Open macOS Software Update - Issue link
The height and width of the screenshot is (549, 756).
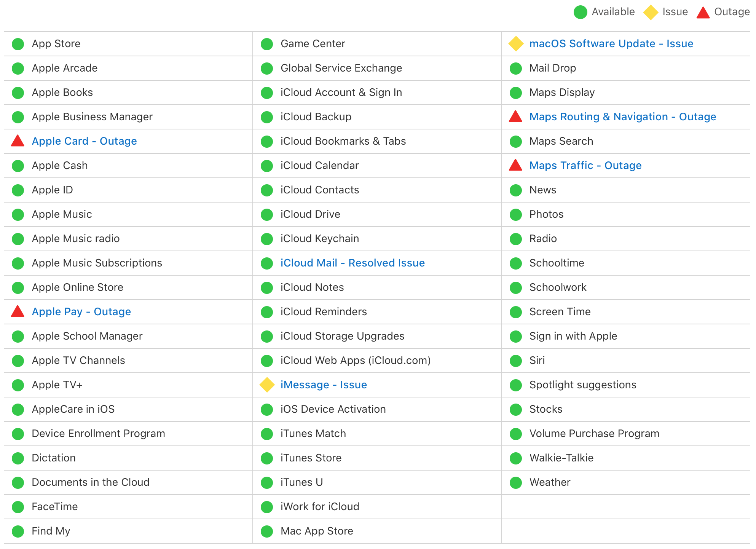click(611, 44)
